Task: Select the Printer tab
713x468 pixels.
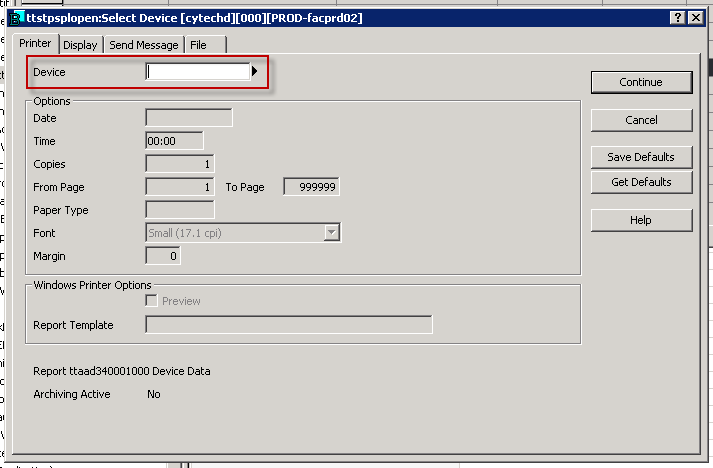Action: point(35,44)
